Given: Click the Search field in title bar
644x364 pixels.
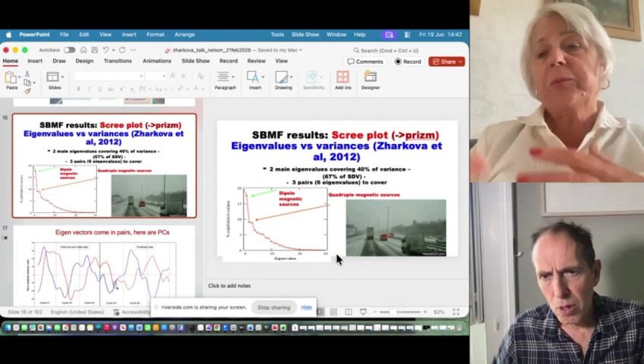Looking at the screenshot, I should point(386,50).
